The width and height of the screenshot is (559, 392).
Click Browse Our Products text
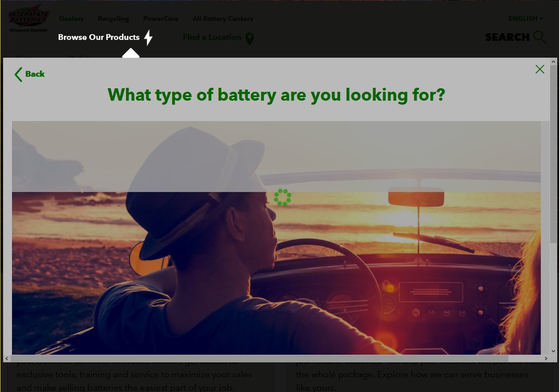[x=99, y=37]
